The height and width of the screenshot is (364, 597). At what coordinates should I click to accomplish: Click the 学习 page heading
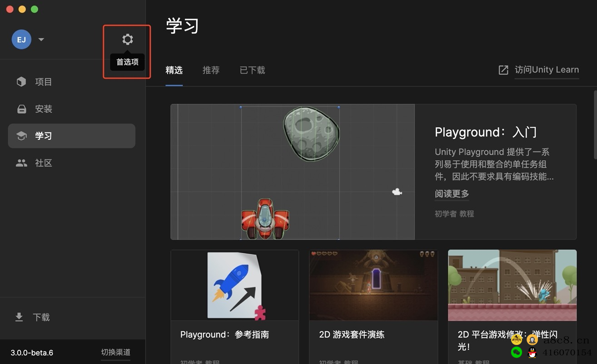click(182, 26)
